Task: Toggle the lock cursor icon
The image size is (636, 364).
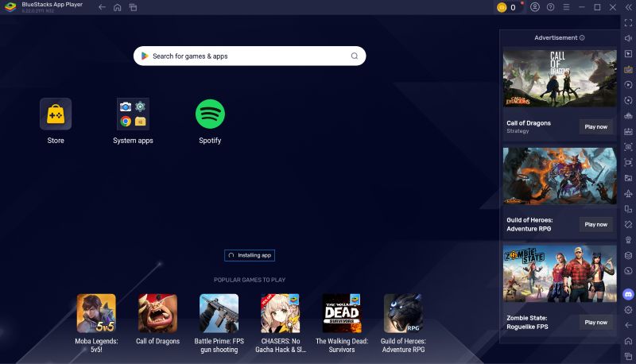Action: coord(628,53)
